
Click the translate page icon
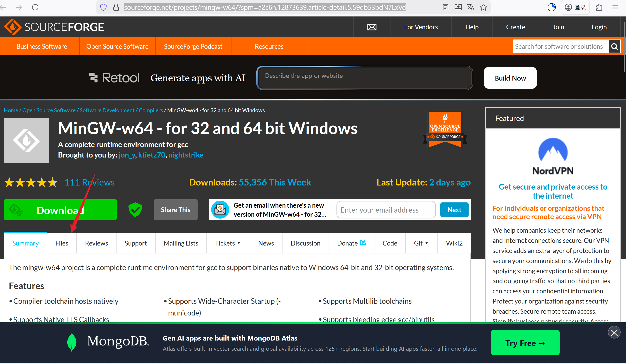pyautogui.click(x=471, y=7)
